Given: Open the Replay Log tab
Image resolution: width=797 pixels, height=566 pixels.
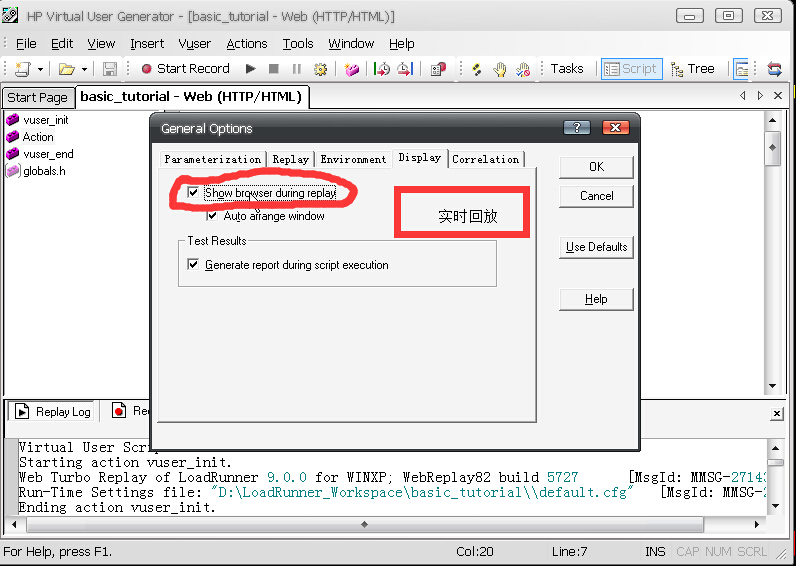Looking at the screenshot, I should 53,412.
